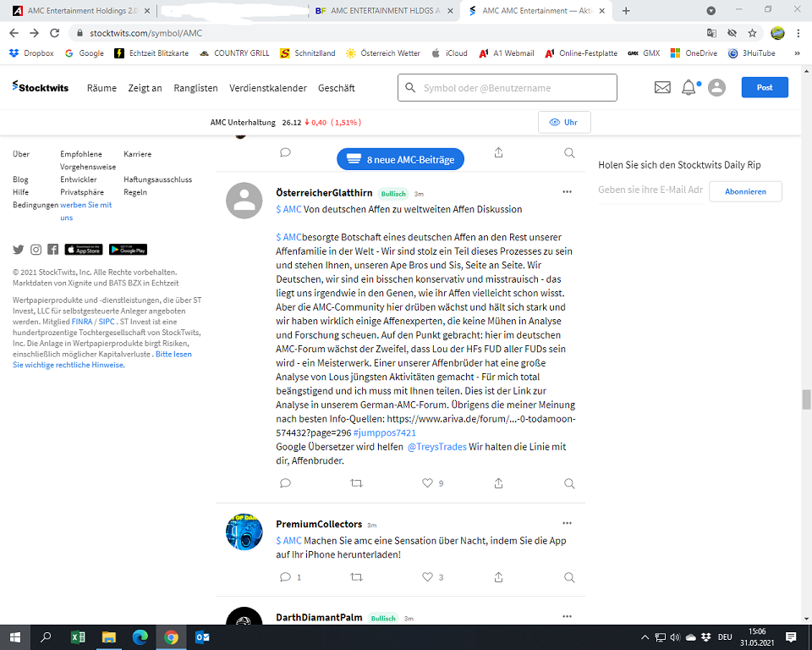Open a new browser tab
Image resolution: width=812 pixels, height=650 pixels.
tap(626, 11)
